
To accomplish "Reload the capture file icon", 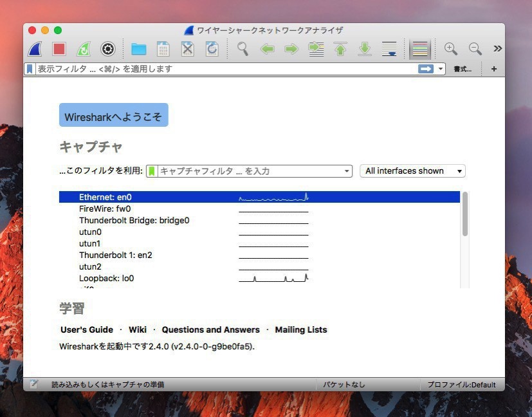I will pyautogui.click(x=212, y=49).
